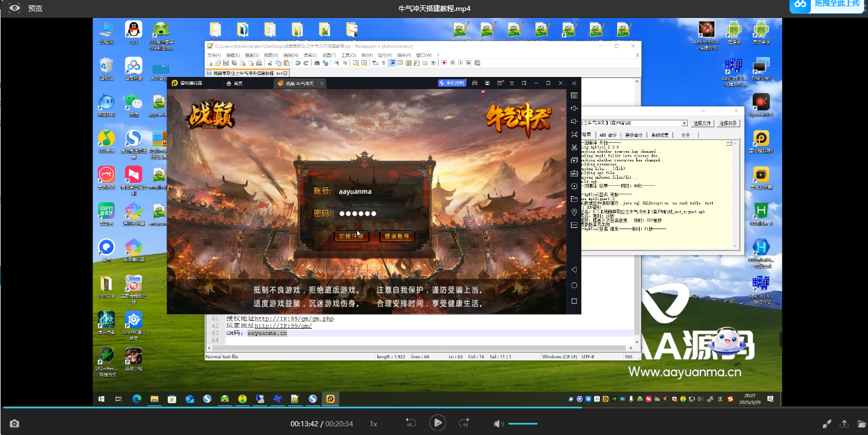Open the emulator hamburger menu
Image resolution: width=868 pixels, height=435 pixels.
(512, 83)
